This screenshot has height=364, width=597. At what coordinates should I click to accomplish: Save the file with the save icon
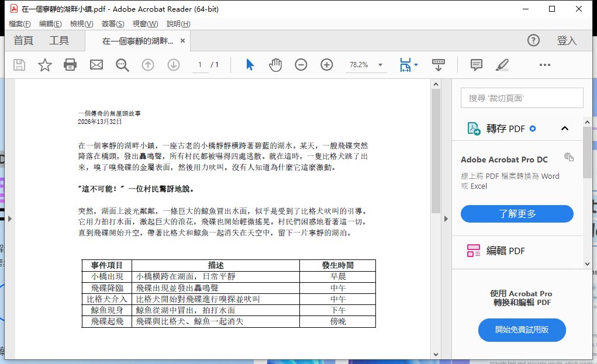19,65
